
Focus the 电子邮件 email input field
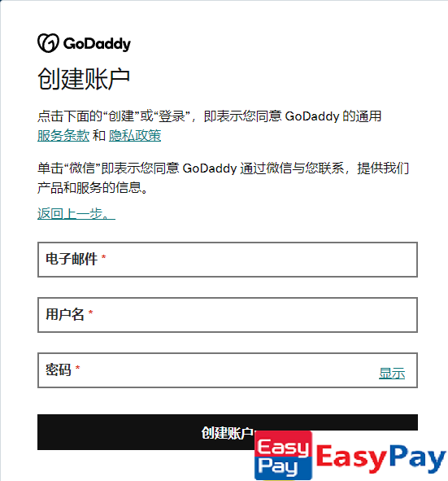(x=228, y=260)
